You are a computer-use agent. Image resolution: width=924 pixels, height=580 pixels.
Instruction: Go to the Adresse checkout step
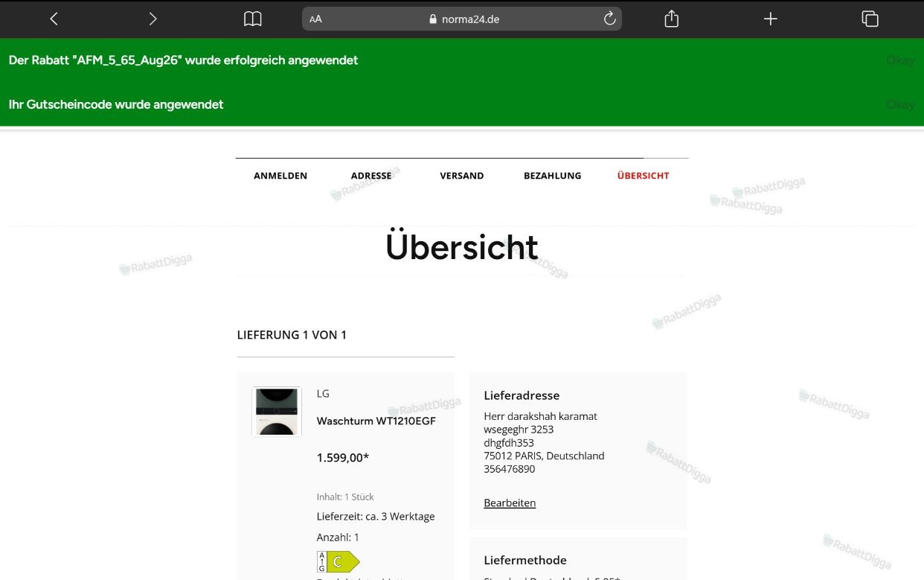371,176
